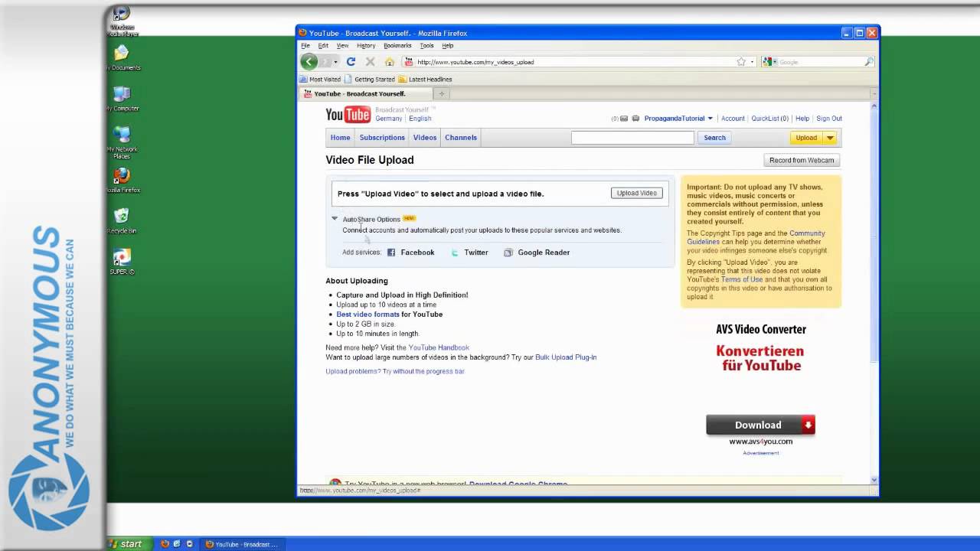Click Record from Webcam button
This screenshot has height=551, width=980.
coord(802,160)
